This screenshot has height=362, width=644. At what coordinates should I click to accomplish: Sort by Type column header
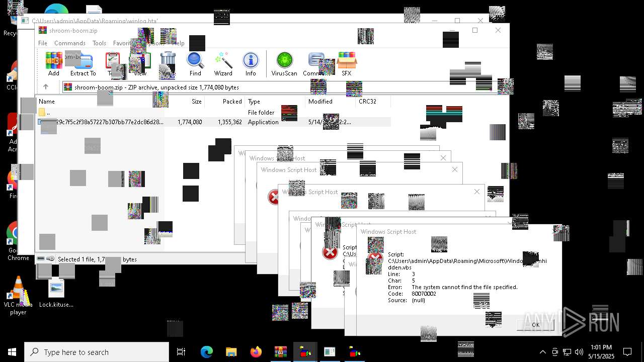(254, 102)
